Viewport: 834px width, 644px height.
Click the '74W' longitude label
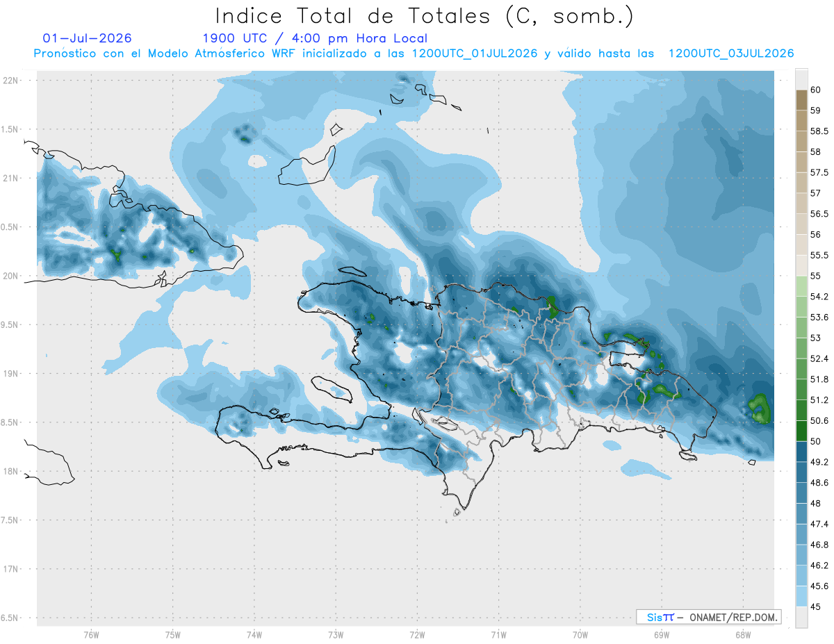click(254, 635)
